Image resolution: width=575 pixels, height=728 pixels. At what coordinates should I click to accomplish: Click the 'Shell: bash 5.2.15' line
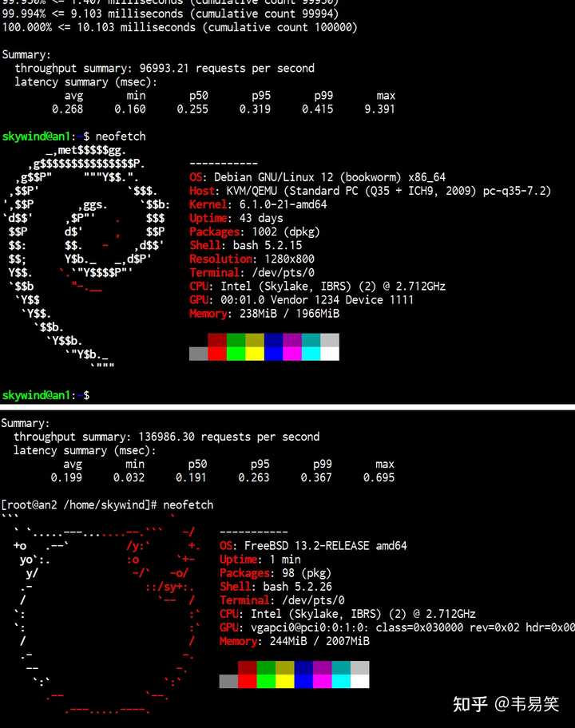(246, 245)
